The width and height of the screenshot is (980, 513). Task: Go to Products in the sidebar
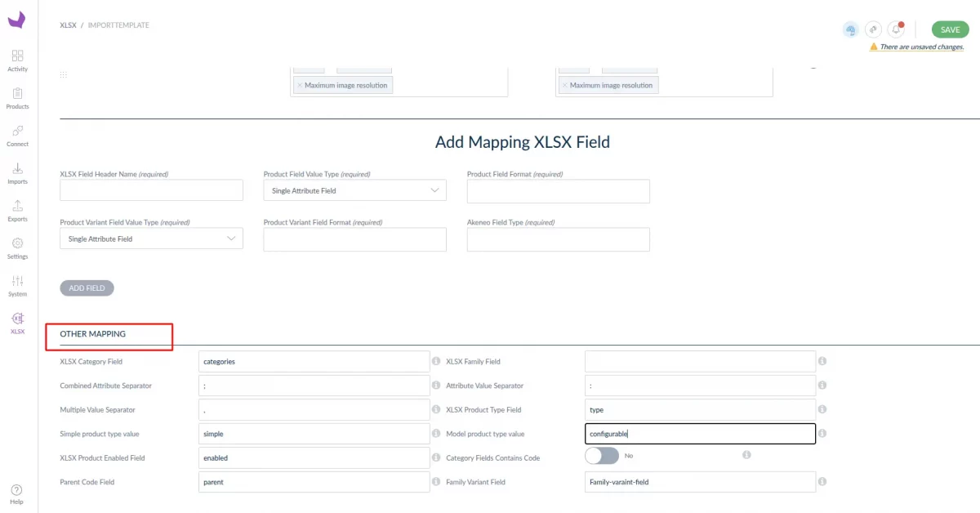tap(17, 97)
